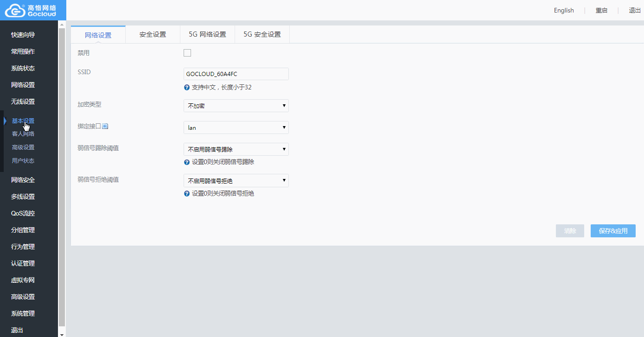Open 网络安全 in the sidebar
This screenshot has width=644, height=337.
[23, 180]
